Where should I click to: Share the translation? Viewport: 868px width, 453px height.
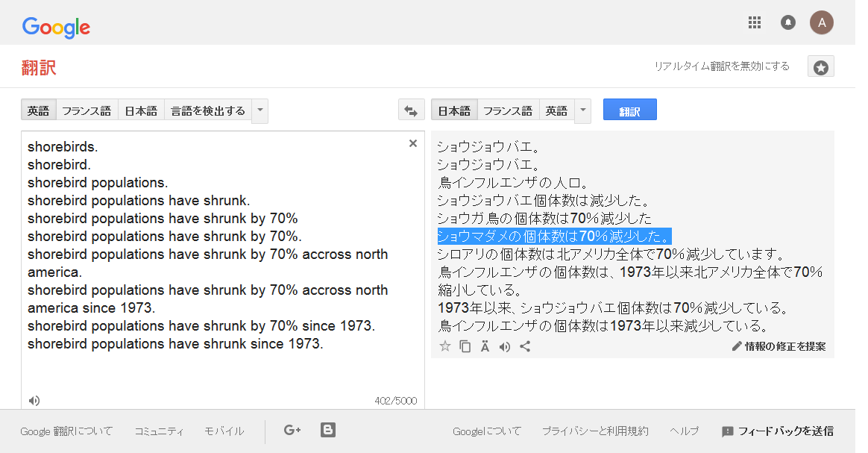click(x=525, y=347)
